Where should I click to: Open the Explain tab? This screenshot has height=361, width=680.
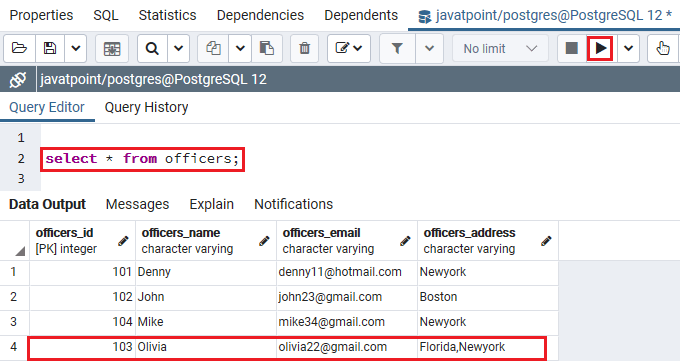pos(211,204)
